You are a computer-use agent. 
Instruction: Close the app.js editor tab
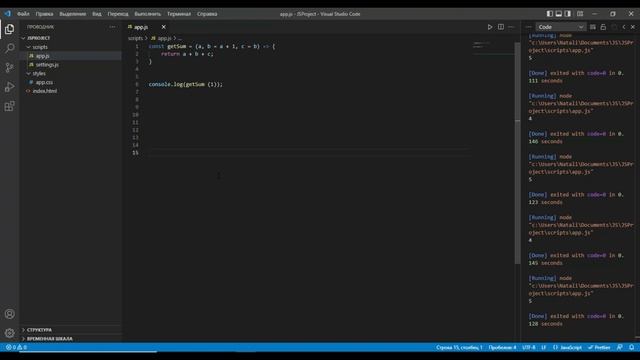[163, 27]
